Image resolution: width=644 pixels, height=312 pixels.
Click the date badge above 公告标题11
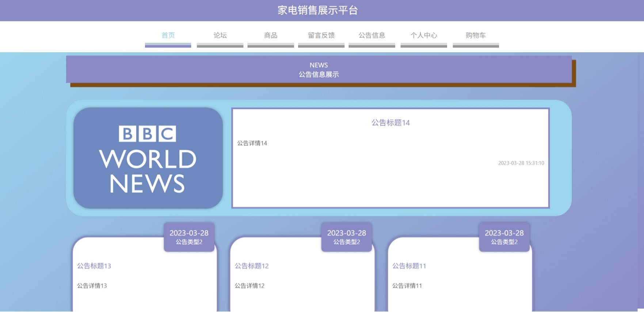[504, 237]
